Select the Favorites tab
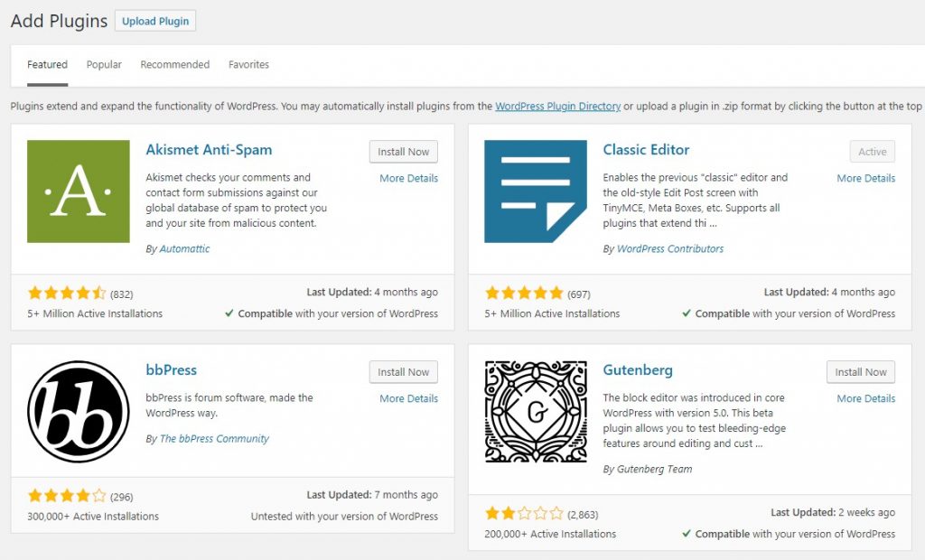The image size is (925, 560). pyautogui.click(x=248, y=64)
